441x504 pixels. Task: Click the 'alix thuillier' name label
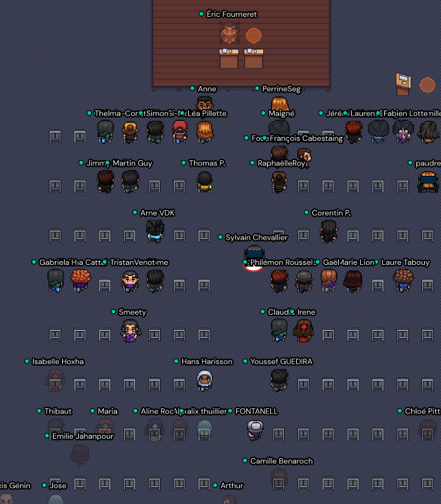pos(206,412)
